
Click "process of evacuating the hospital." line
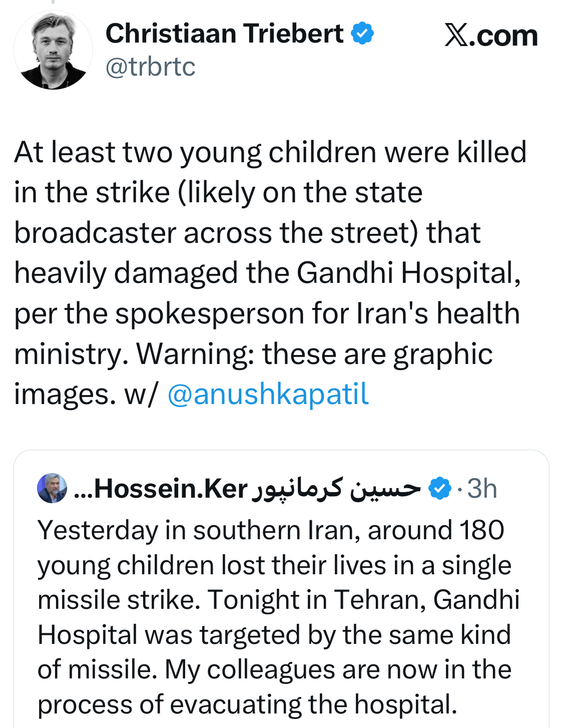tap(247, 704)
